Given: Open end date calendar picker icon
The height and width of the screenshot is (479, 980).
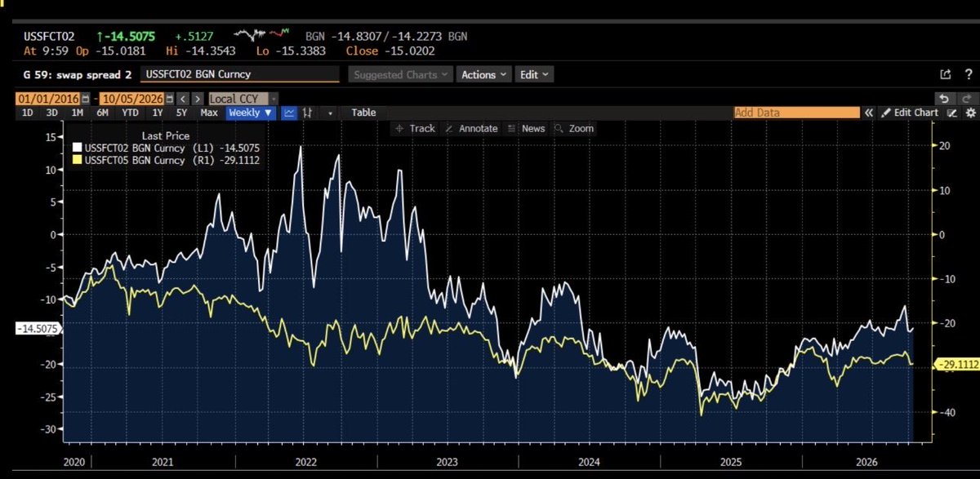Looking at the screenshot, I should (x=170, y=99).
